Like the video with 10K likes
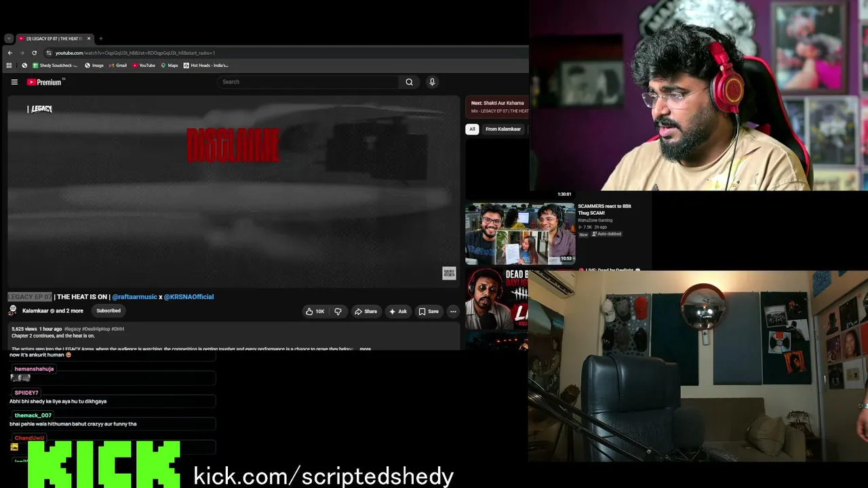This screenshot has width=868, height=488. (x=315, y=312)
